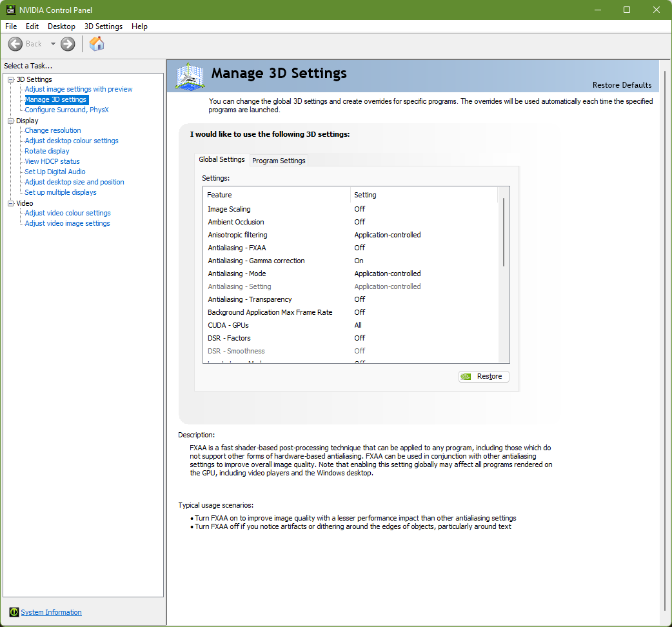Open the System Information link

pyautogui.click(x=51, y=612)
